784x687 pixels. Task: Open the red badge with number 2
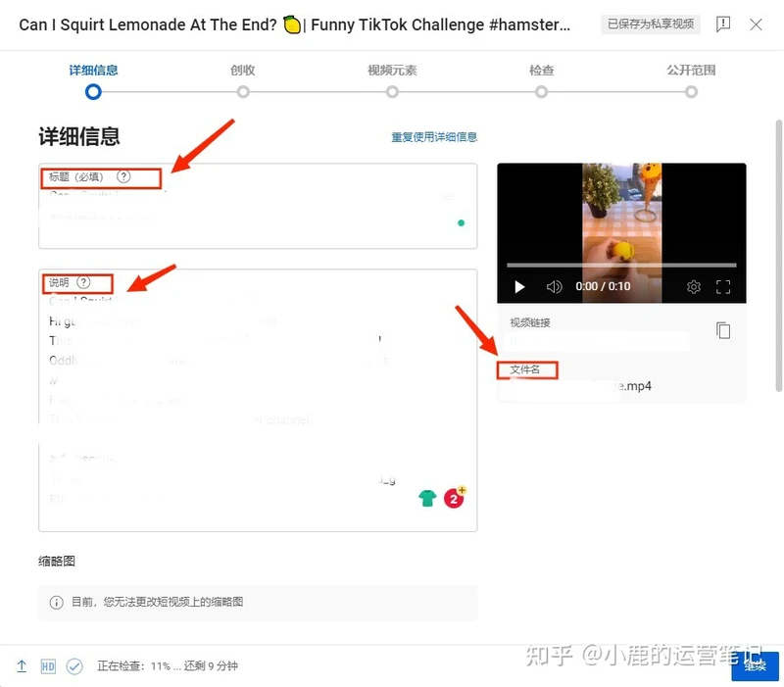point(454,498)
